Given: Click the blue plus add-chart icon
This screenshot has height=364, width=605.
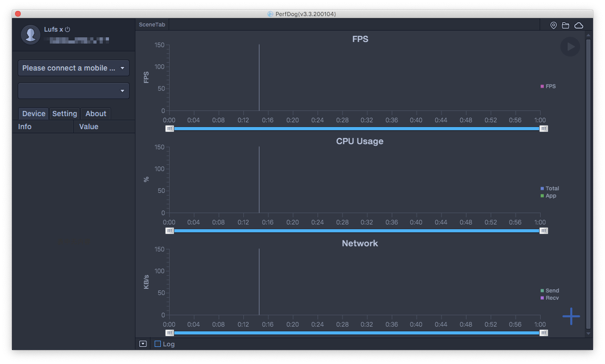Looking at the screenshot, I should tap(571, 316).
